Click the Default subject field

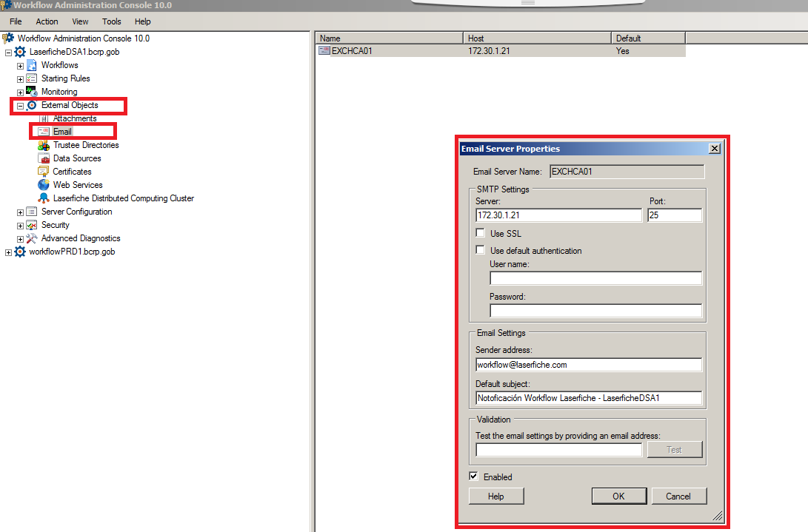[x=589, y=398]
